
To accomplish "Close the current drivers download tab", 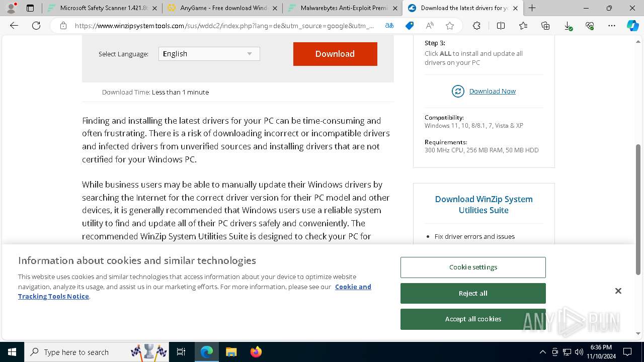I will 515,8.
